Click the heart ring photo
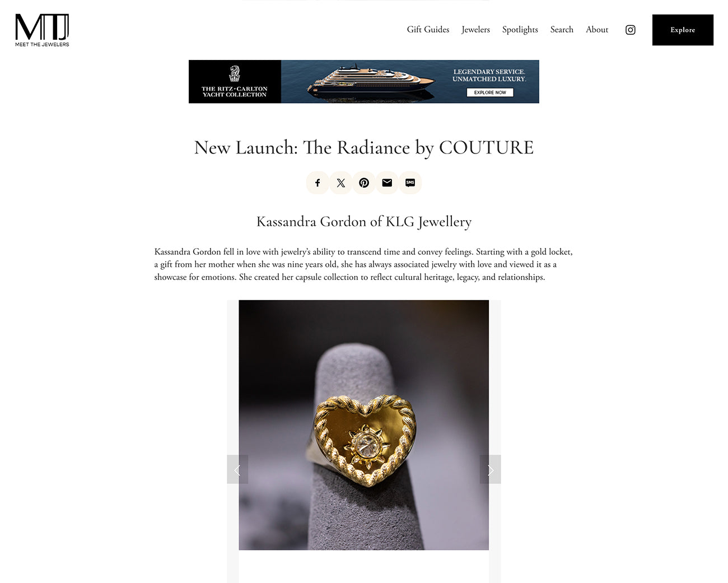Image resolution: width=728 pixels, height=583 pixels. [x=364, y=425]
